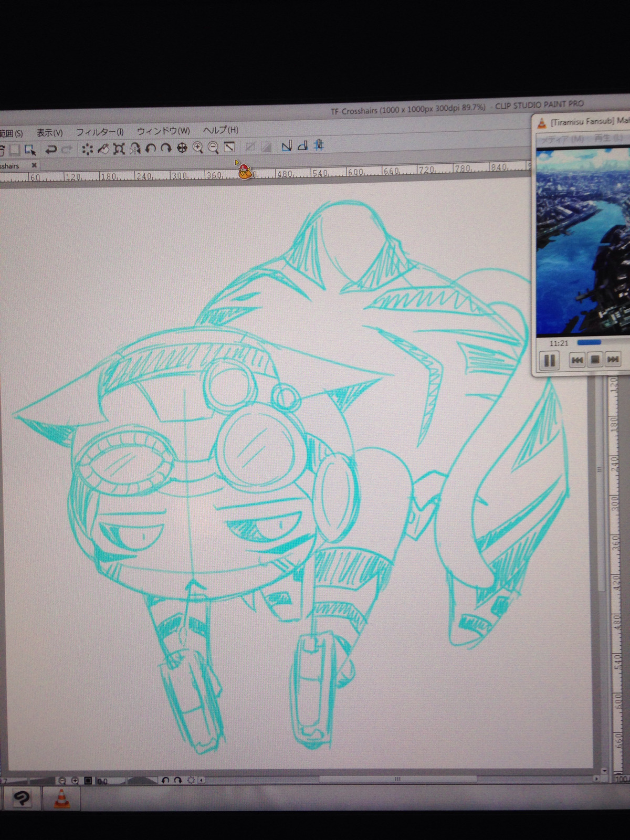Click the zoom in icon in bottom bar
630x840 pixels.
75,781
